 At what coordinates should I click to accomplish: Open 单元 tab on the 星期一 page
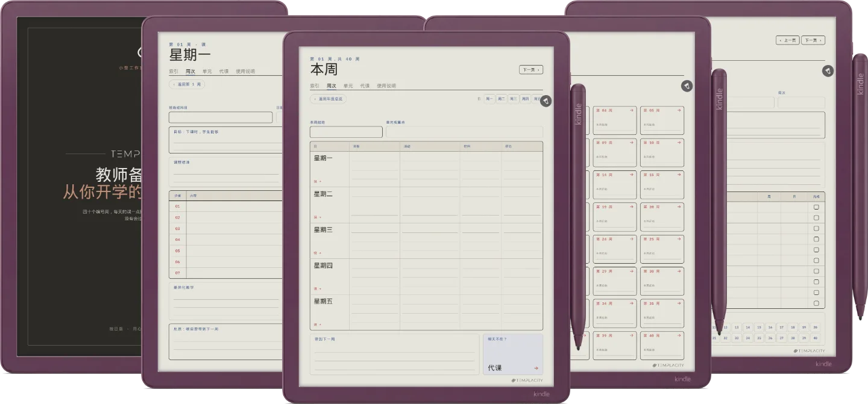pos(207,71)
